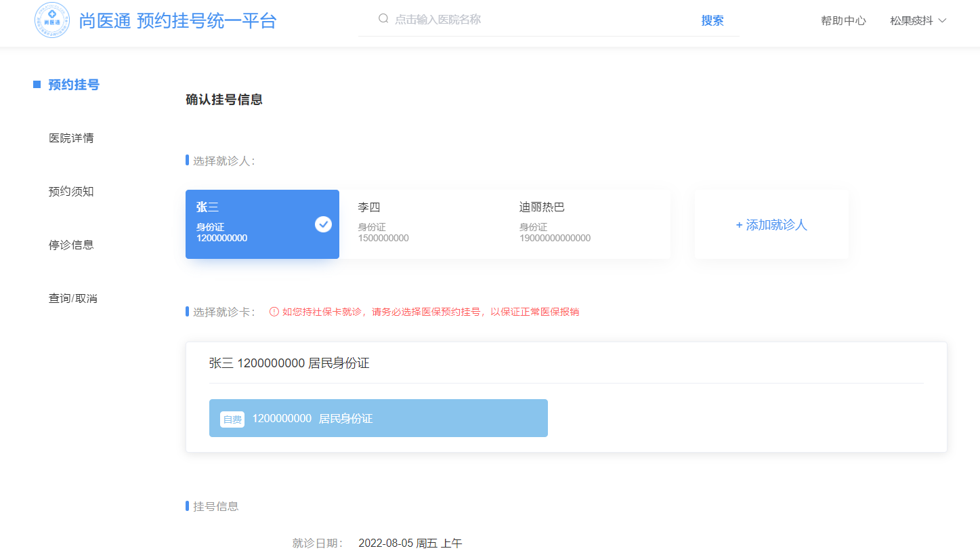Click 2022-08-05 周五 上午 date value
Image resolution: width=980 pixels, height=555 pixels.
[410, 543]
